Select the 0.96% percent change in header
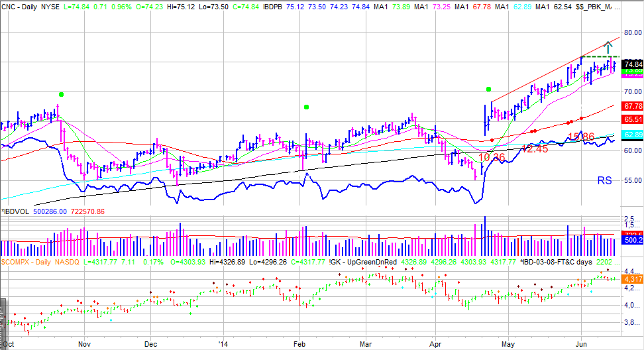 pos(121,7)
